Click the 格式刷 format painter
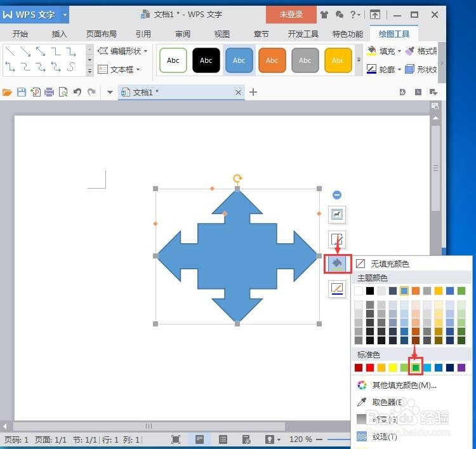 421,51
